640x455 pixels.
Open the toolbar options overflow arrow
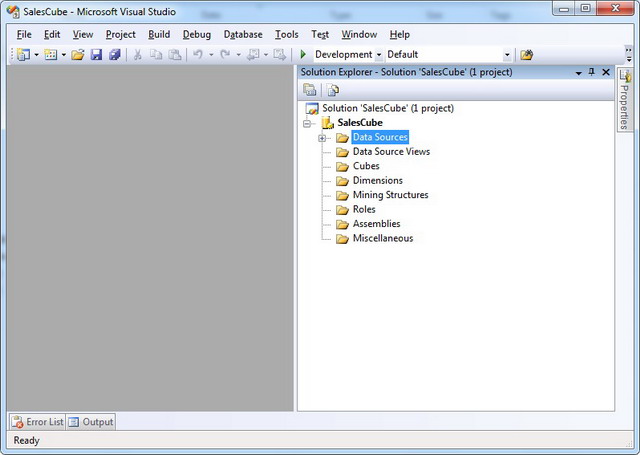click(x=629, y=55)
